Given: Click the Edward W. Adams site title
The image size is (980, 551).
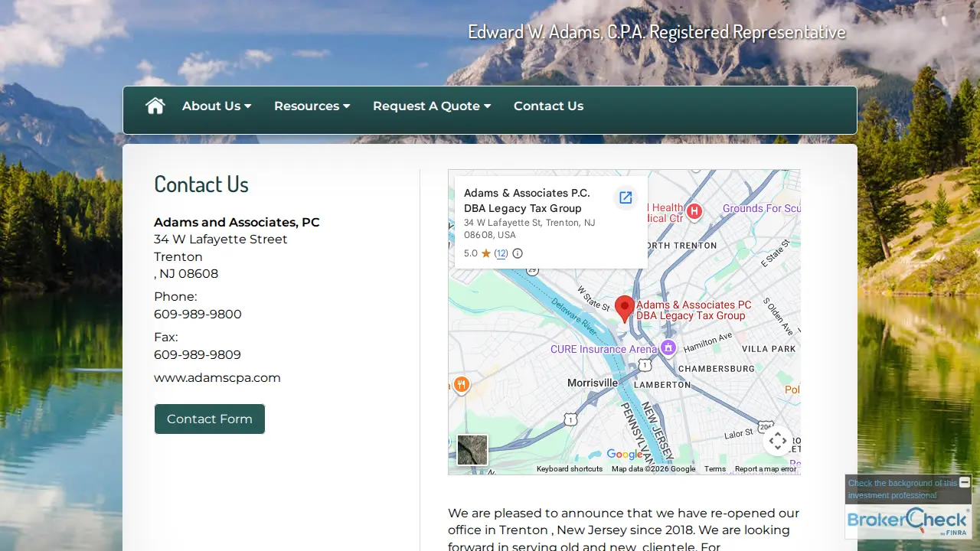Looking at the screenshot, I should tap(657, 32).
